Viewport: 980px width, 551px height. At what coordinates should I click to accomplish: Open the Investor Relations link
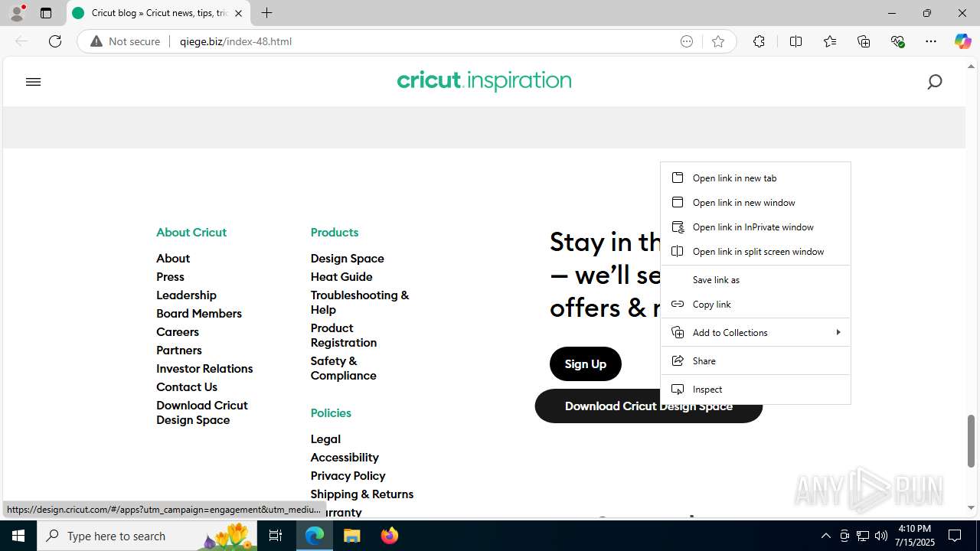(x=204, y=369)
